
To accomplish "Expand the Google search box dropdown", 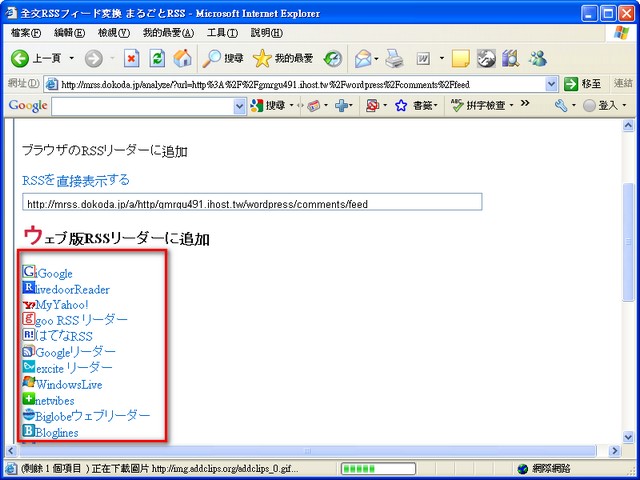I will [x=239, y=107].
